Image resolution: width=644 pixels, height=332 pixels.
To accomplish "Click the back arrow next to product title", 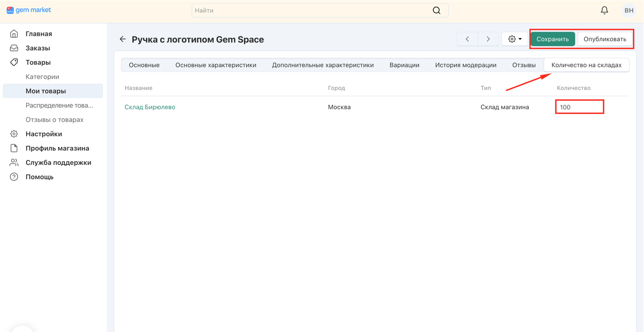I will point(122,39).
